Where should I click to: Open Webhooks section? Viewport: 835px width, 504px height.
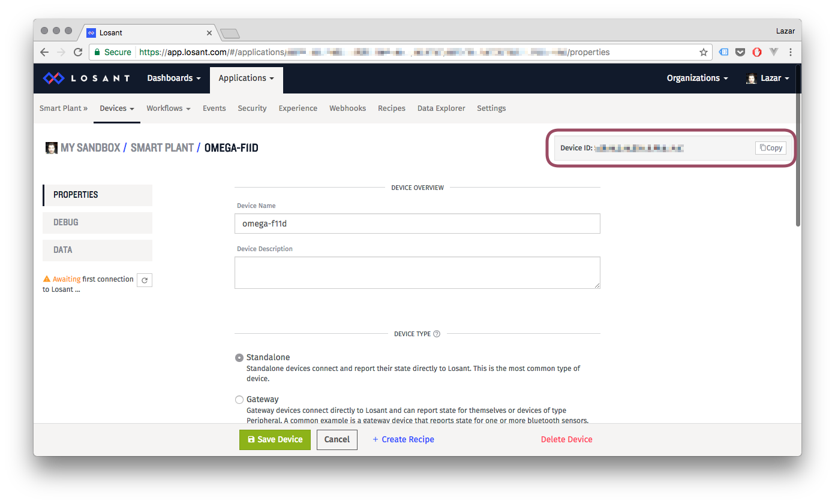[x=347, y=108]
